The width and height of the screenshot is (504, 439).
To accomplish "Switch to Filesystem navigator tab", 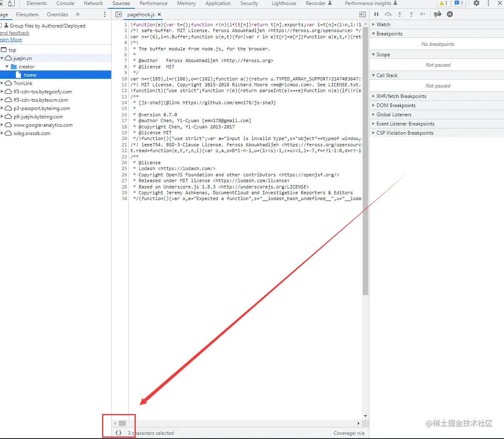I will [27, 15].
